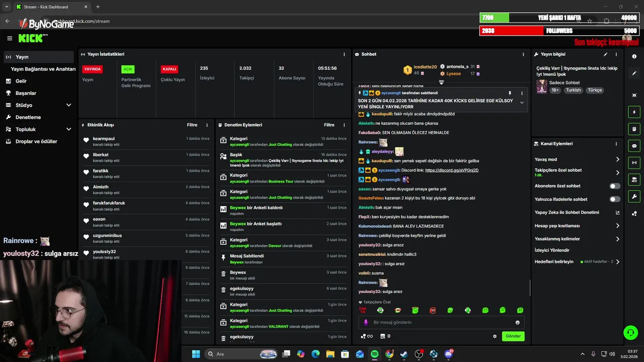Open Takipçilere özel sohbet settings arrow
Screen dimensions: 644x362
click(618, 172)
